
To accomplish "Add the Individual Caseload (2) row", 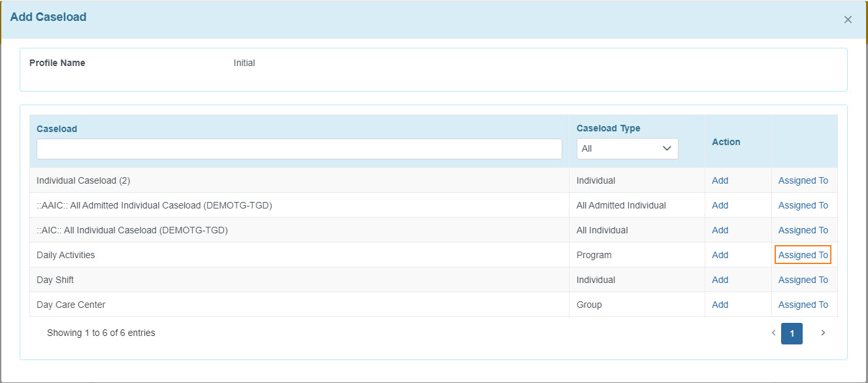I will pyautogui.click(x=720, y=180).
